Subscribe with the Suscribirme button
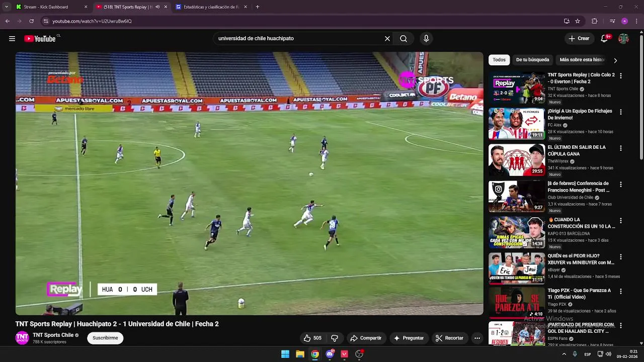The image size is (644, 362). (x=105, y=338)
